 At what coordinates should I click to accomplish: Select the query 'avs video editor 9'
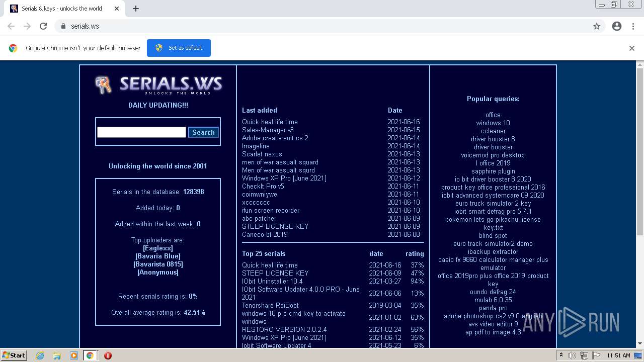tap(493, 324)
